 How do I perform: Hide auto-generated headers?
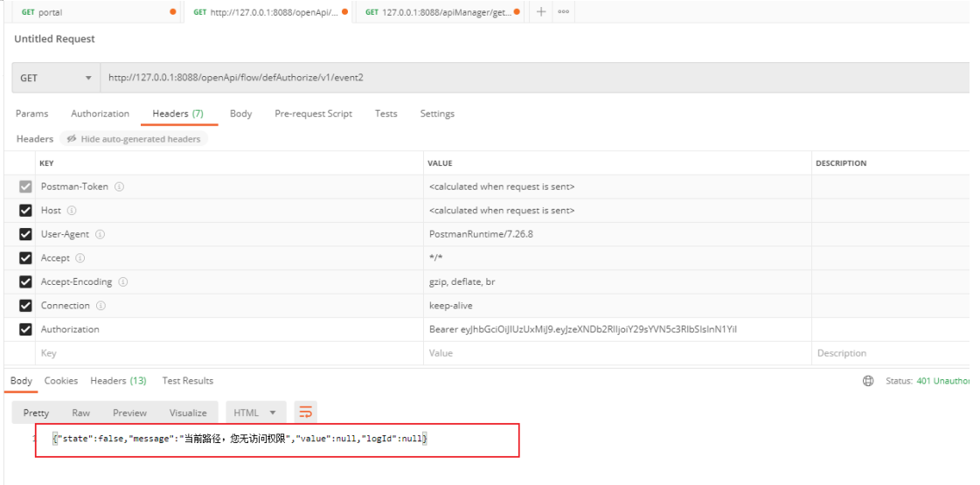click(x=134, y=139)
